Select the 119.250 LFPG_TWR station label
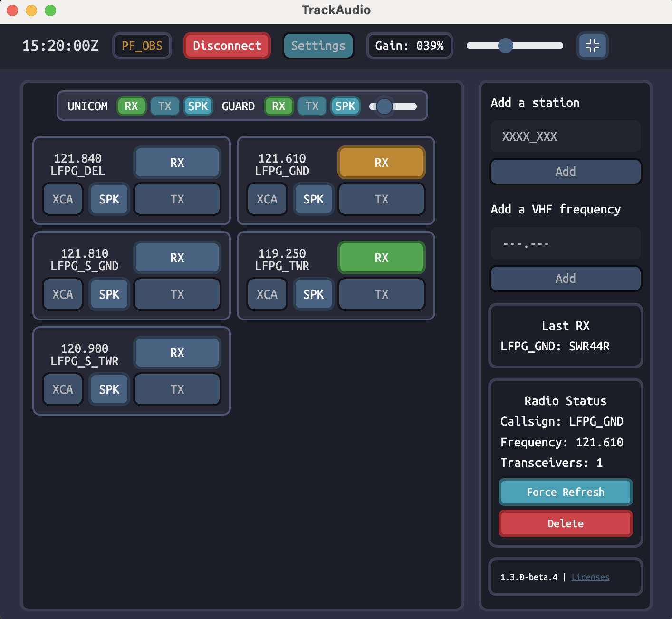The image size is (672, 619). click(282, 260)
